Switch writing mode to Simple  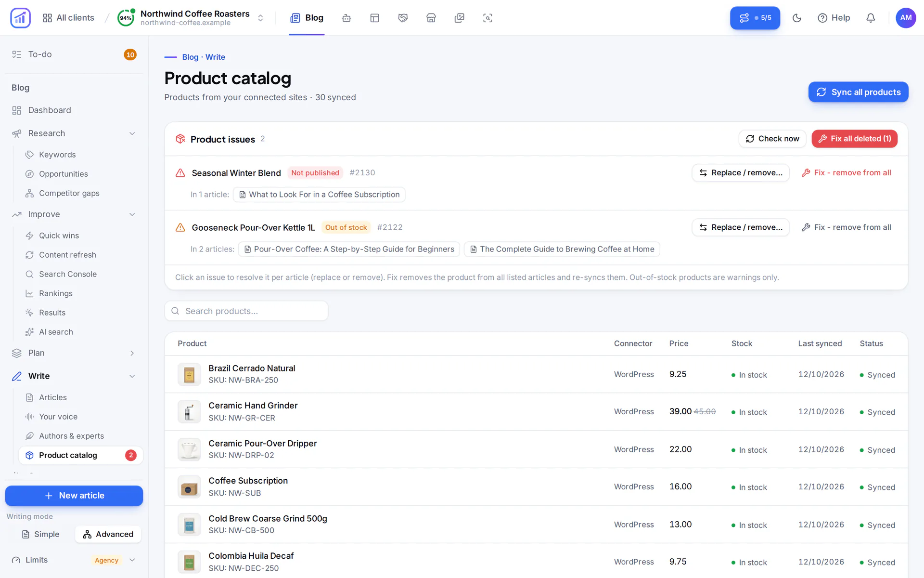[41, 534]
